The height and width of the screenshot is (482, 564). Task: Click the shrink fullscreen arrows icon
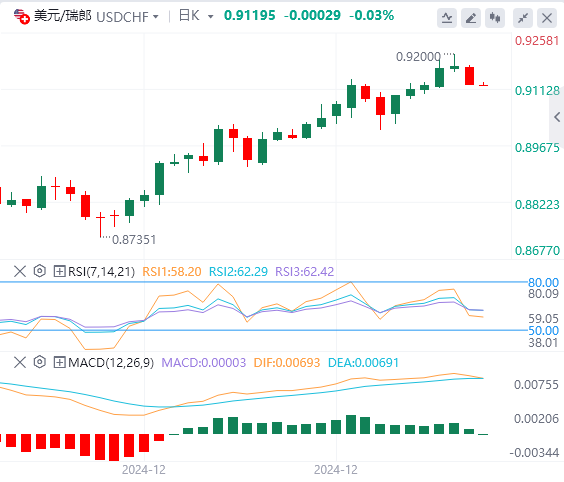click(523, 18)
